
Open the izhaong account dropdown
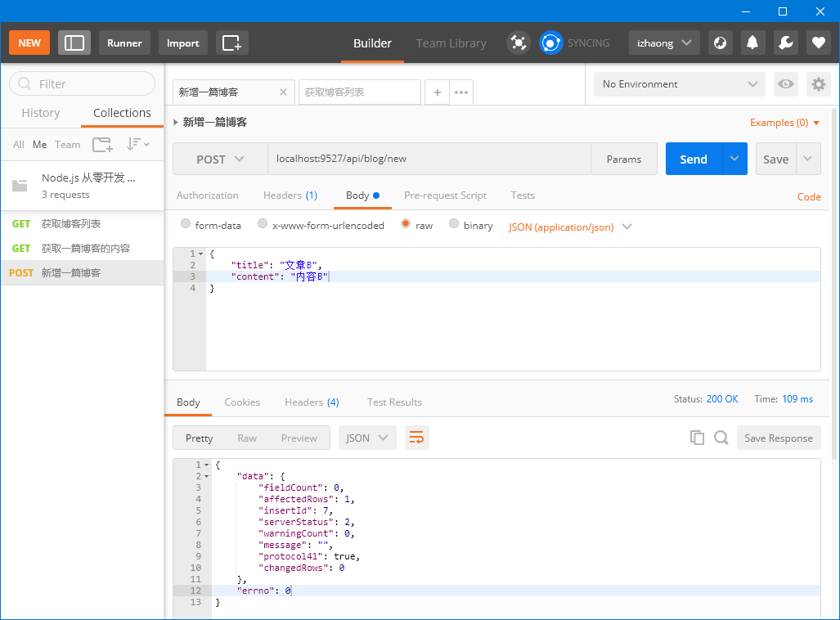(x=664, y=43)
